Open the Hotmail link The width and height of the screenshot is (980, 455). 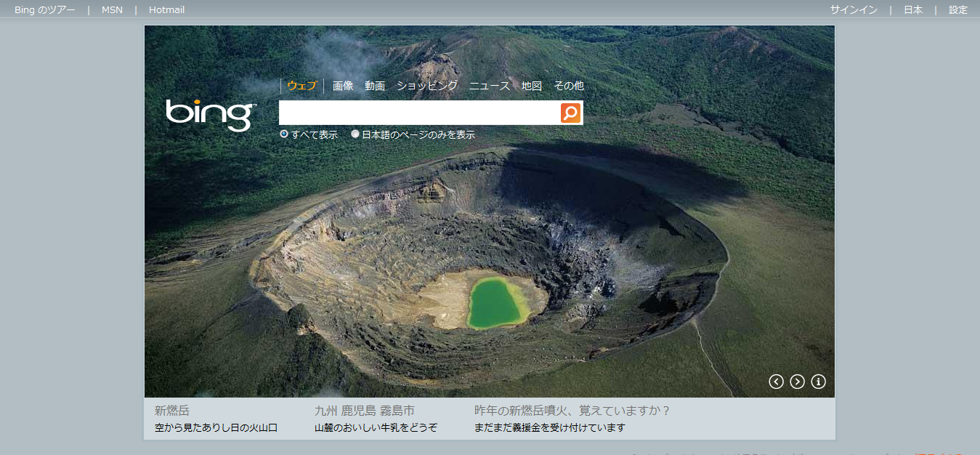pos(166,9)
